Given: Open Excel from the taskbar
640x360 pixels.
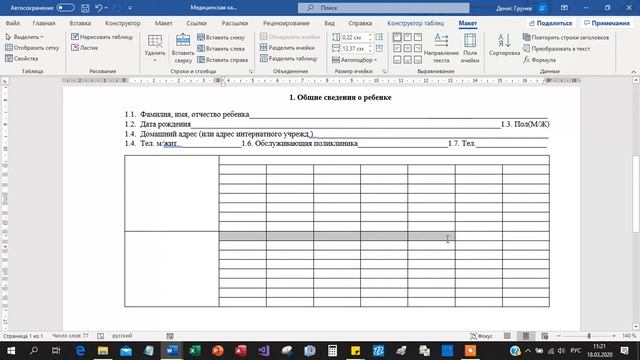Looking at the screenshot, I should point(194,351).
